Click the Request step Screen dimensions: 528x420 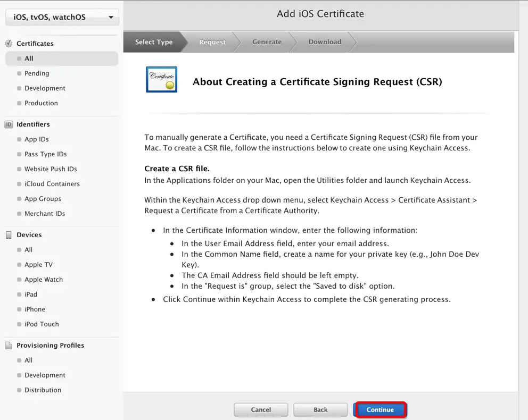[212, 42]
